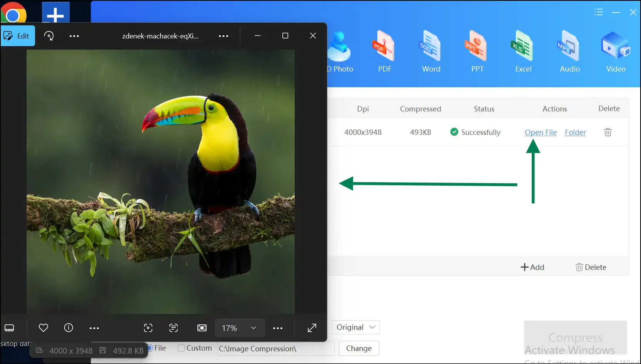Add toucan photo to favorites
The width and height of the screenshot is (641, 364).
pyautogui.click(x=43, y=328)
